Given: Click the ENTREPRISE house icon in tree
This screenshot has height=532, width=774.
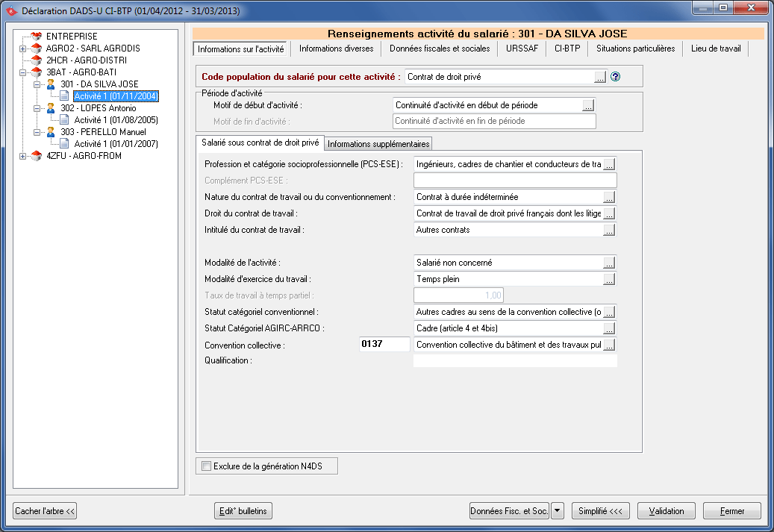Looking at the screenshot, I should coord(37,36).
